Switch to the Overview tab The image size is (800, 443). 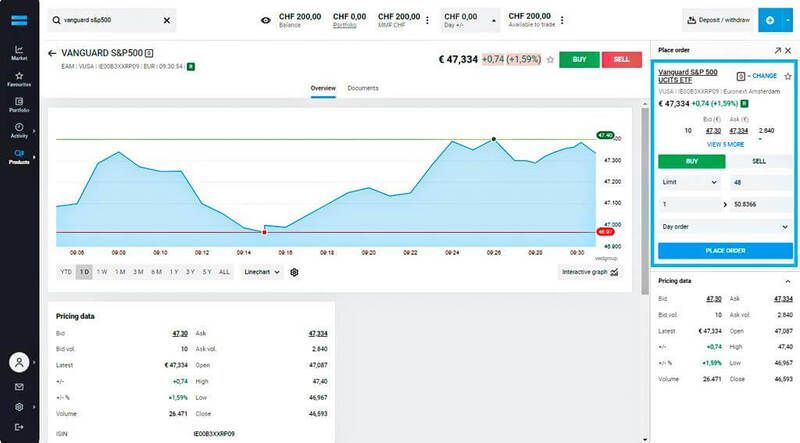(323, 88)
